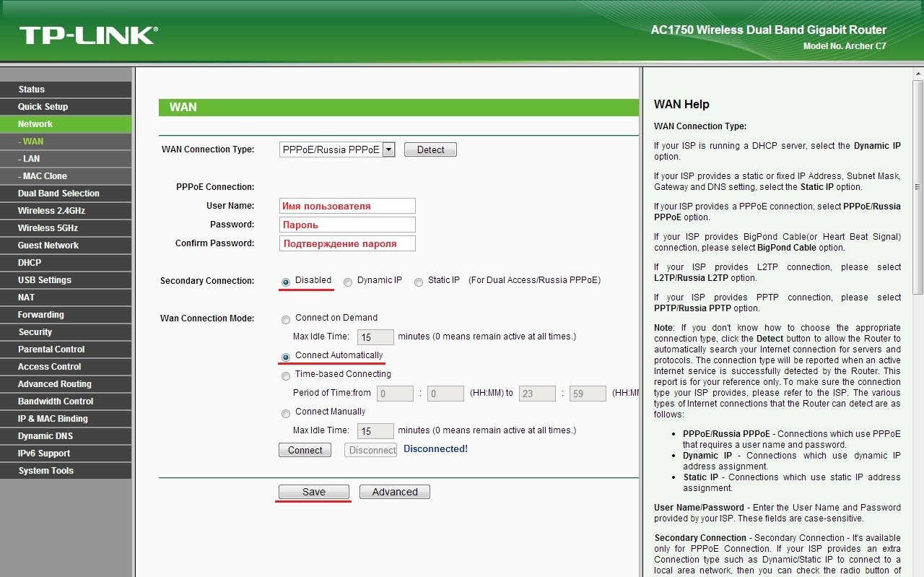The image size is (924, 577).
Task: Open the Status menu page
Action: click(32, 90)
